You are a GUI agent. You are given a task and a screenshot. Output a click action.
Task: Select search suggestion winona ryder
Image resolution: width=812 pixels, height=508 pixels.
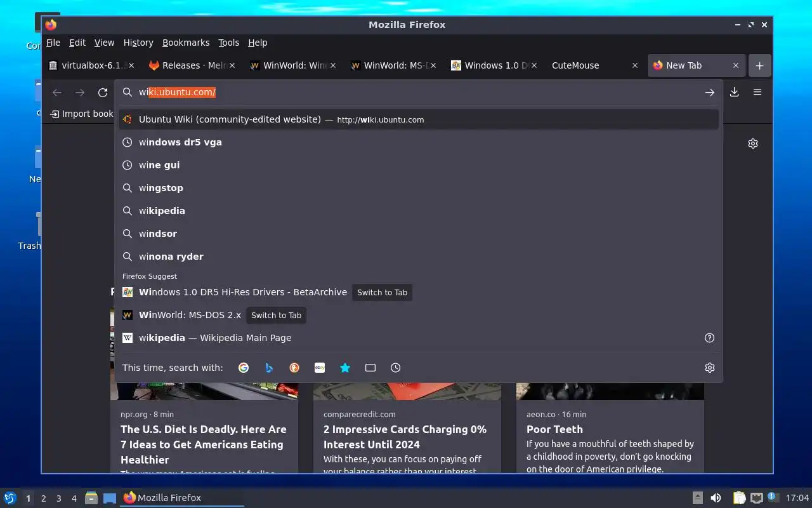(x=419, y=257)
